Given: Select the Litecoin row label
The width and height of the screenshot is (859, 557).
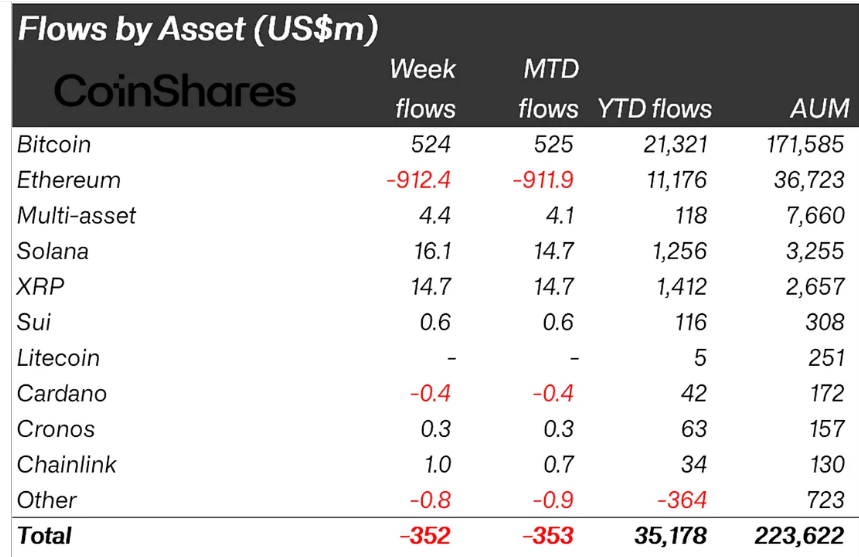Looking at the screenshot, I should click(x=58, y=358).
